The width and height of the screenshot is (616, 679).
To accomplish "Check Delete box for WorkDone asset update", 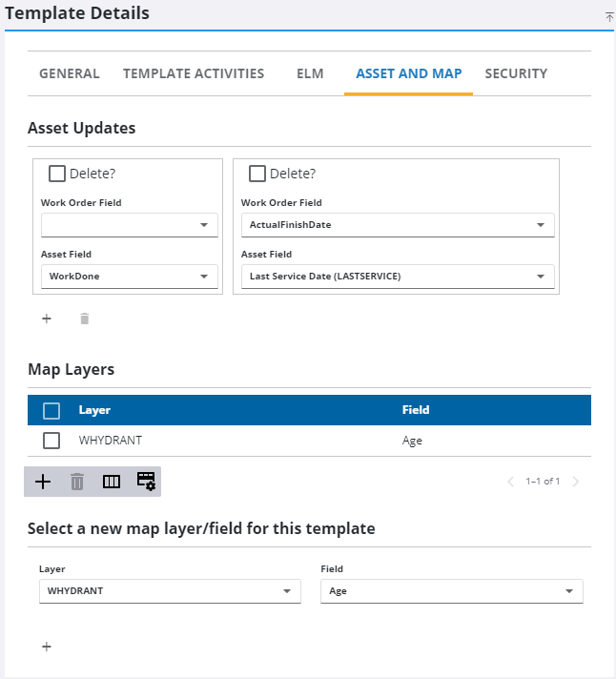I will [x=57, y=174].
